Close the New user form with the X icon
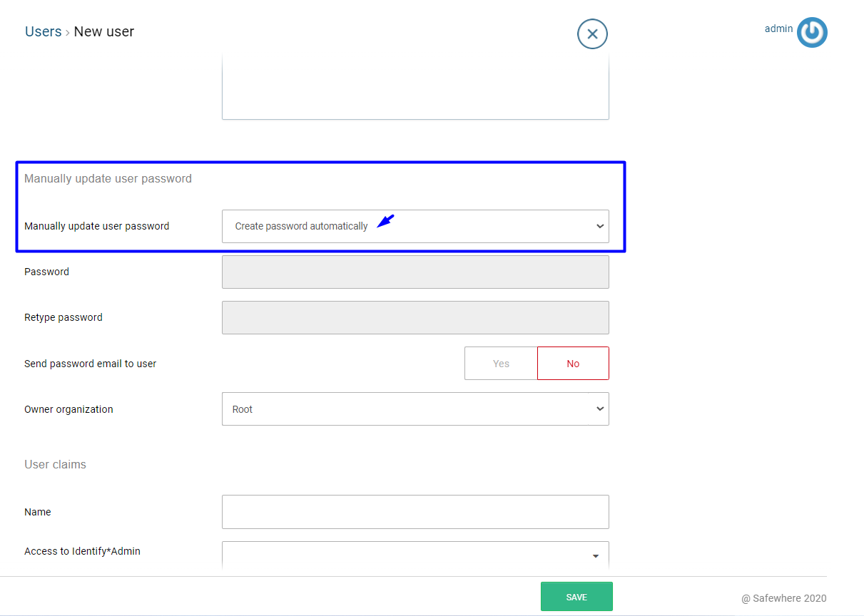Image resolution: width=864 pixels, height=616 pixels. 592,34
